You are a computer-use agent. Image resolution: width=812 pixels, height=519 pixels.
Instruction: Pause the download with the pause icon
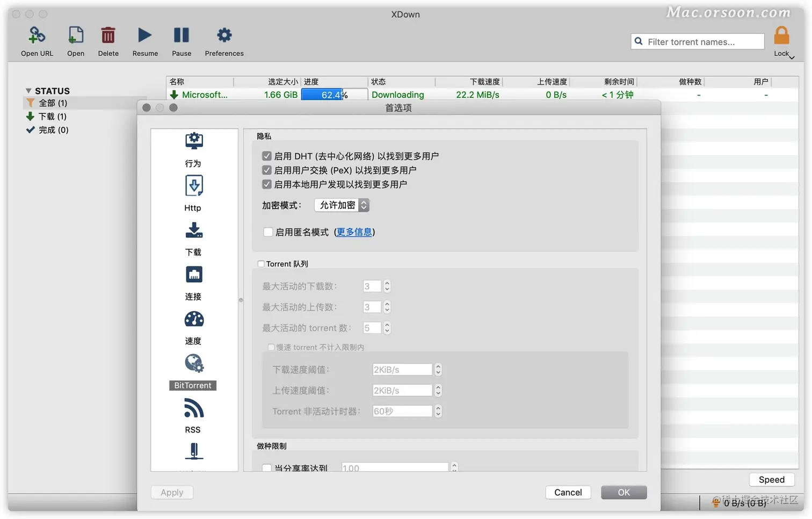(x=182, y=35)
